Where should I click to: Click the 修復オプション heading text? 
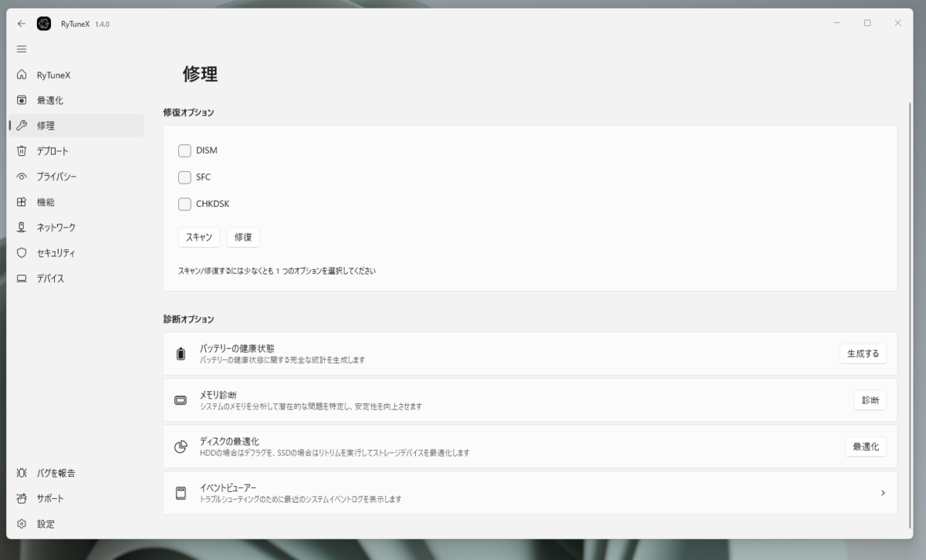188,113
